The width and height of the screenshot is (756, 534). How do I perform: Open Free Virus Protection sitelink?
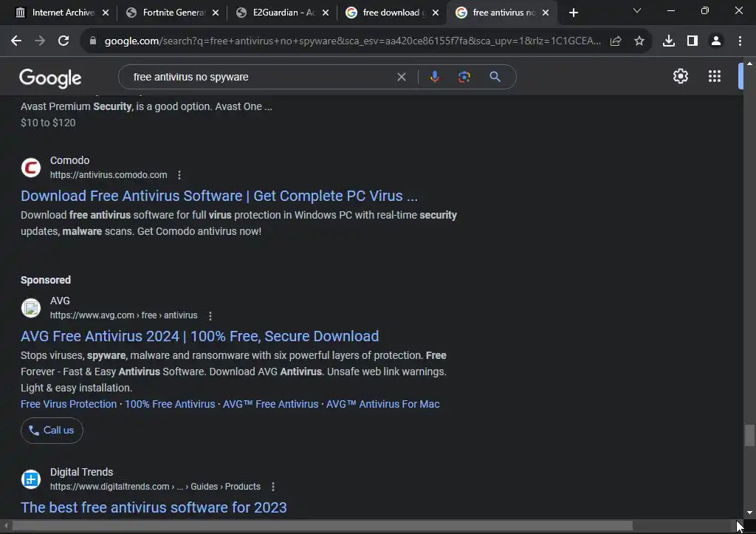(x=69, y=404)
